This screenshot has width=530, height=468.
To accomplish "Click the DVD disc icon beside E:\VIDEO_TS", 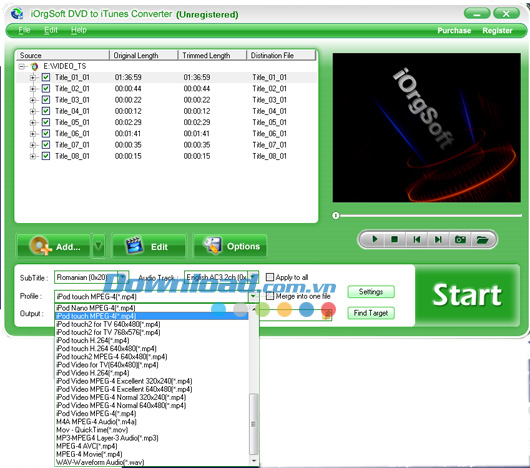I will click(x=34, y=66).
